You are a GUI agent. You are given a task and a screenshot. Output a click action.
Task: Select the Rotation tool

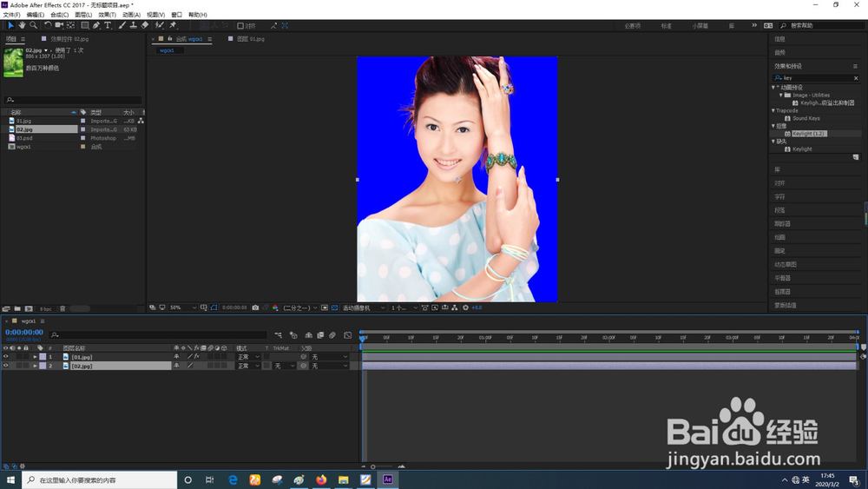click(48, 25)
